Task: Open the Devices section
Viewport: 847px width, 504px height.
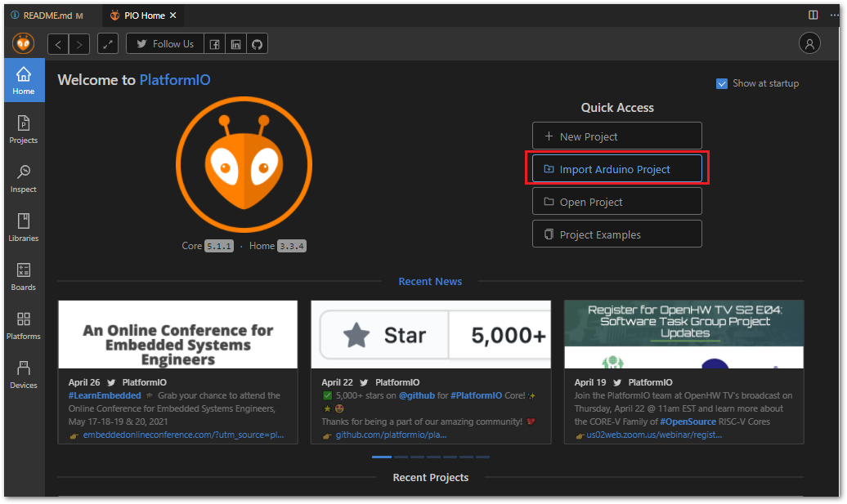Action: [x=23, y=374]
